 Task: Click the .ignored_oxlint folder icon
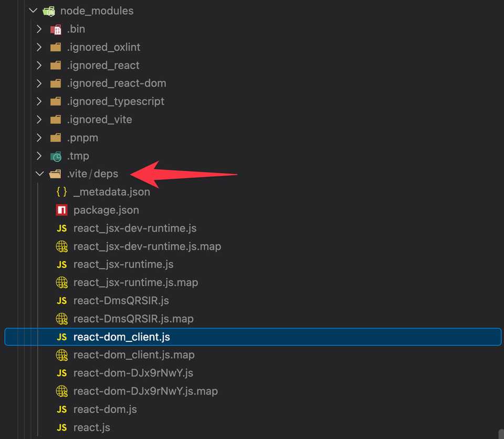(x=56, y=47)
